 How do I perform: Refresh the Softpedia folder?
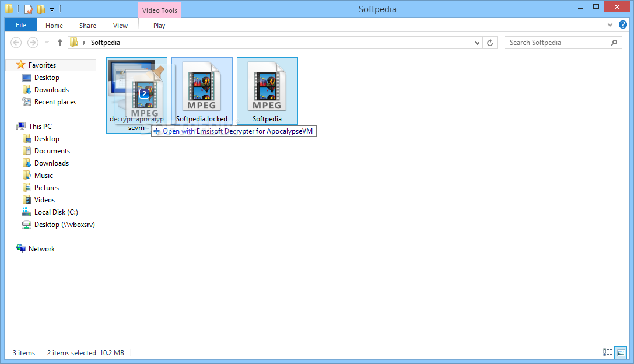[x=490, y=43]
